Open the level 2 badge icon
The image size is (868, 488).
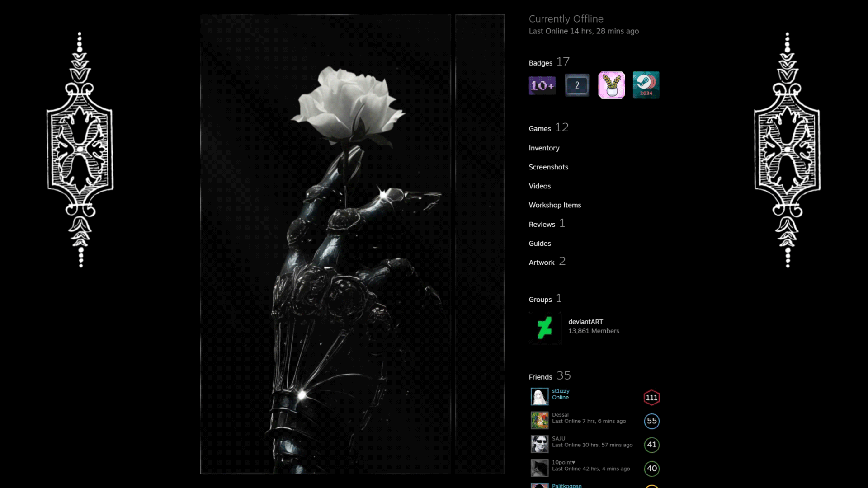(577, 85)
